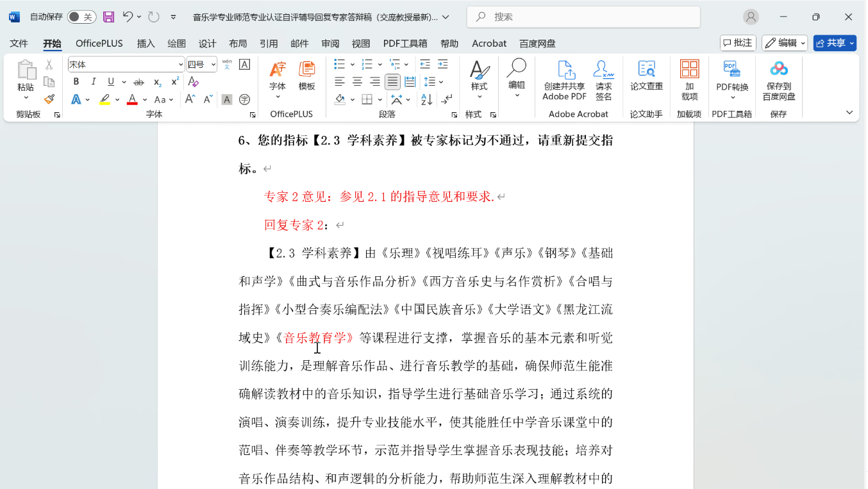
Task: Switch to the 审阅 tab
Action: point(330,44)
